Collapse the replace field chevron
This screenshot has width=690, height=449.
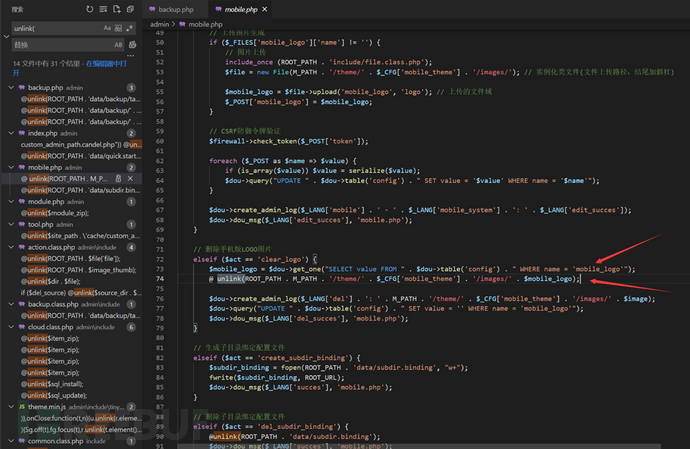[5, 37]
